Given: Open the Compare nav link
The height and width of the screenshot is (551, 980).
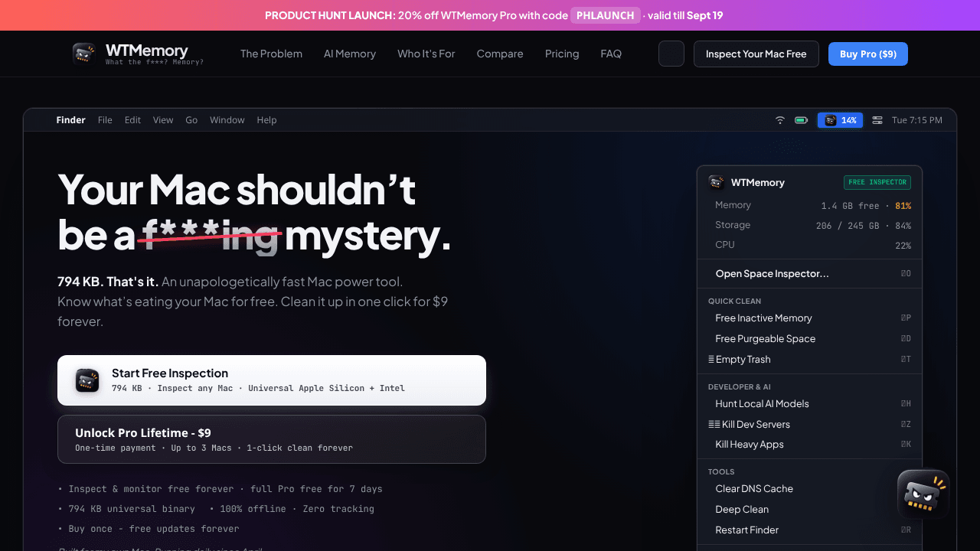Looking at the screenshot, I should [x=500, y=54].
